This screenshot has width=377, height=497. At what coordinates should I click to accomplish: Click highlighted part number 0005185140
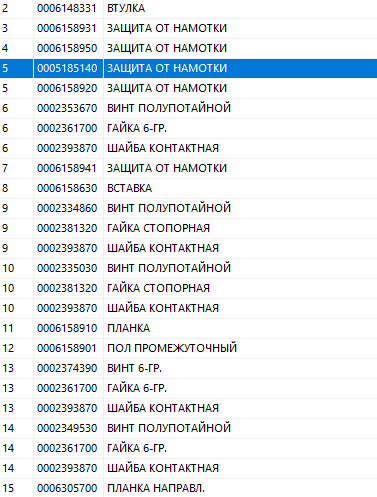tap(67, 68)
